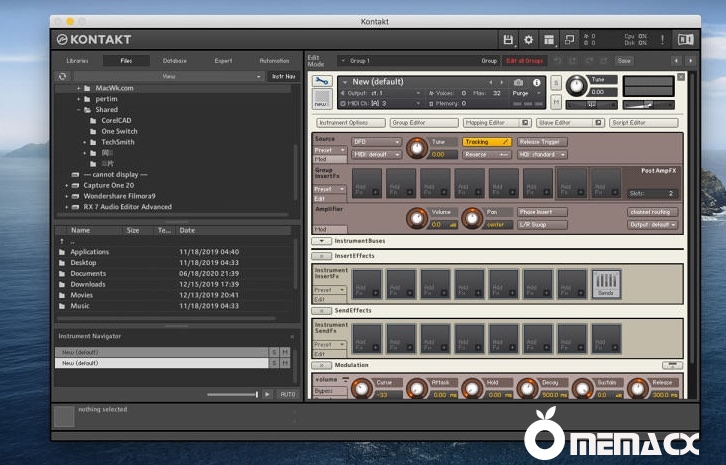The height and width of the screenshot is (465, 726).
Task: Click the first Add Fx slot in Group InsertFx
Action: tap(367, 183)
